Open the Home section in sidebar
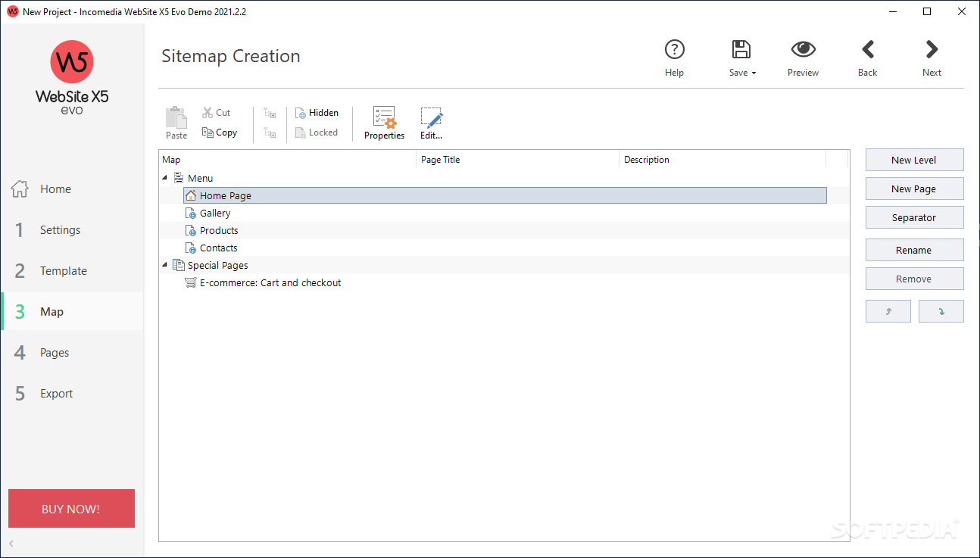Viewport: 980px width, 558px height. [72, 189]
